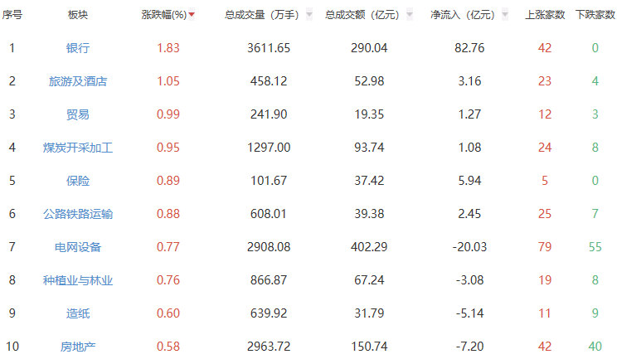Click 电网设备's rising count of 79
The width and height of the screenshot is (617, 364).
[x=545, y=247]
